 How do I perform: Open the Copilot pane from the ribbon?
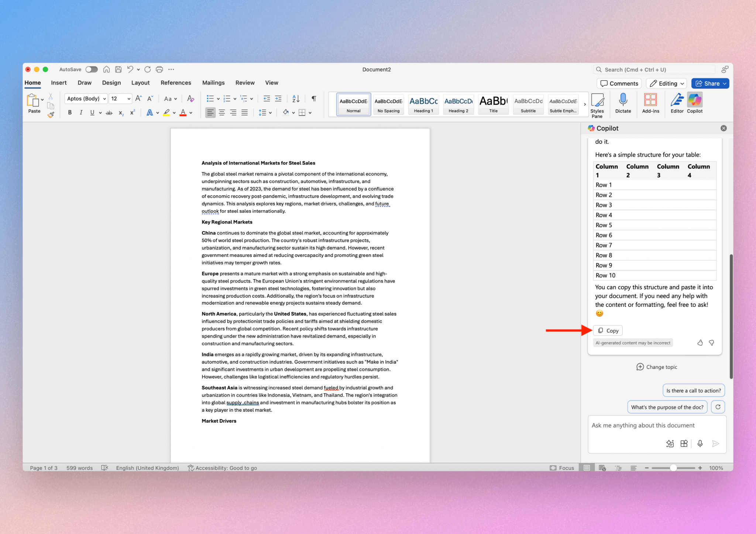[x=695, y=103]
